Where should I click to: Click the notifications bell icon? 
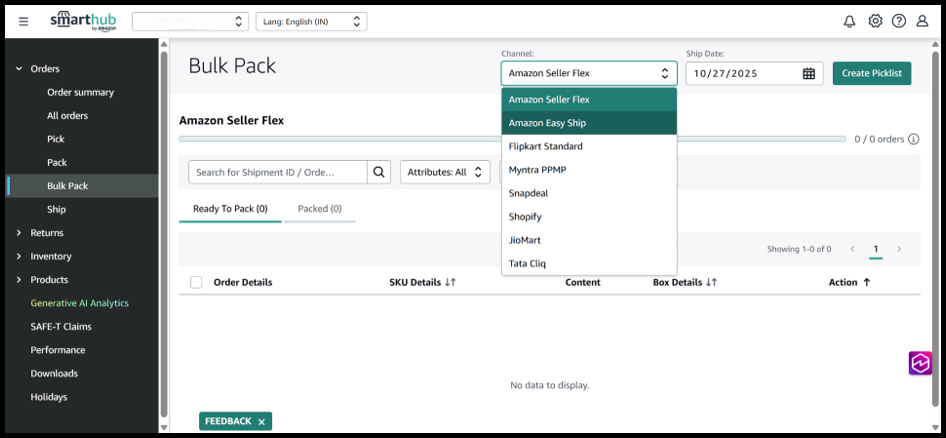click(849, 21)
